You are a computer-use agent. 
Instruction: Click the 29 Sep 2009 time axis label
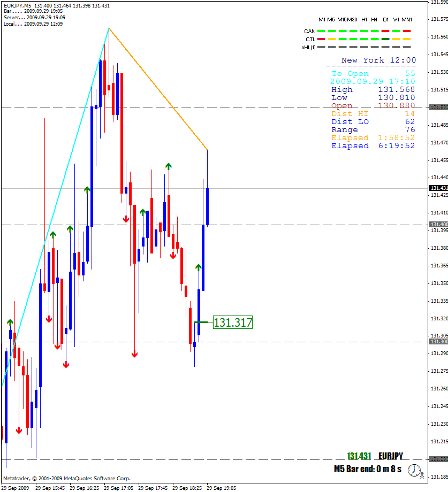click(x=16, y=488)
